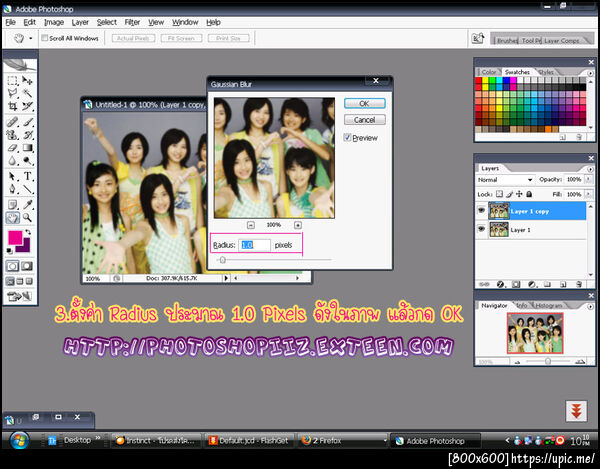Viewport: 600px width, 469px height.
Task: Select the Brush tool
Action: pos(27,122)
